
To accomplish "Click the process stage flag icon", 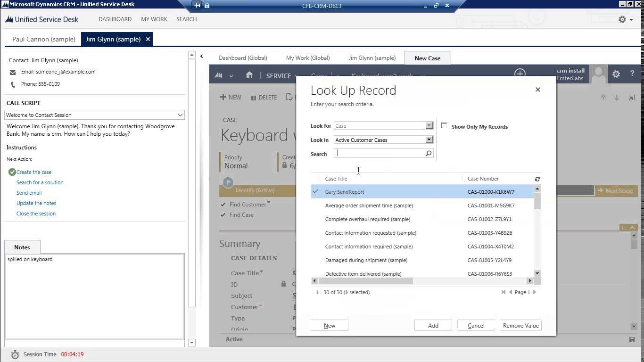I will [x=228, y=182].
